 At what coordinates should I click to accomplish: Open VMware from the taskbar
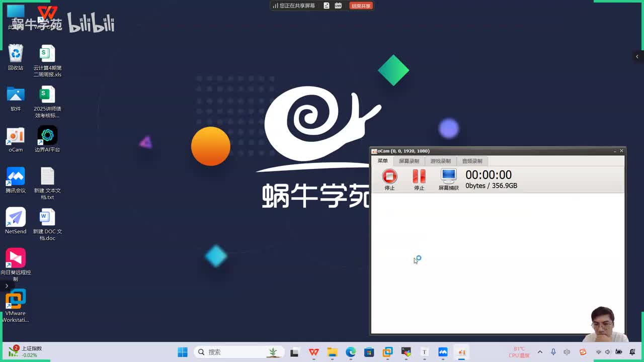(x=387, y=352)
